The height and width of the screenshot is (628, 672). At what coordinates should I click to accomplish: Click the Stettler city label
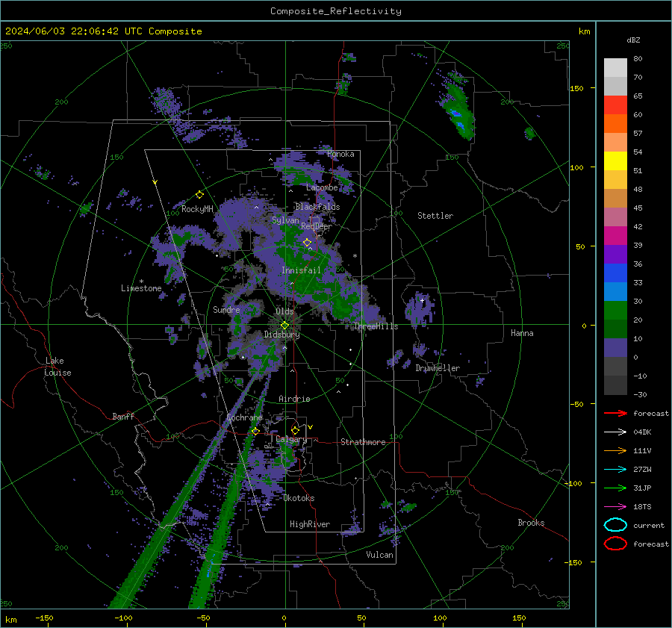[x=435, y=216]
